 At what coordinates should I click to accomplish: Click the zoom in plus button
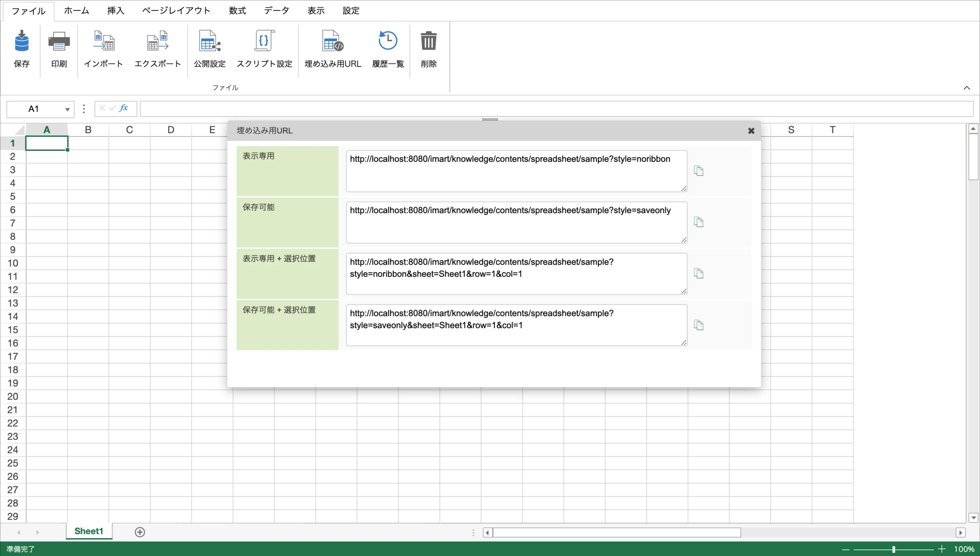[x=941, y=549]
